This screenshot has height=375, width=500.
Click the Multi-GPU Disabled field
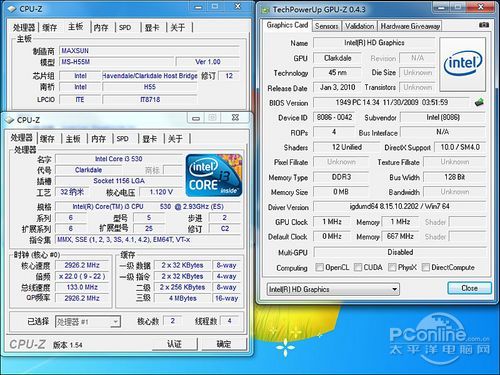click(400, 252)
